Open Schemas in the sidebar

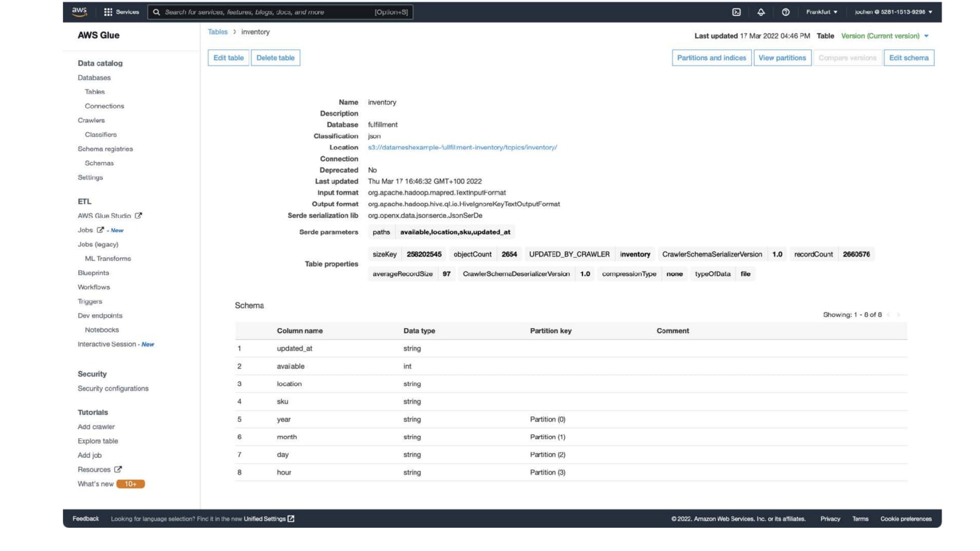pos(99,163)
